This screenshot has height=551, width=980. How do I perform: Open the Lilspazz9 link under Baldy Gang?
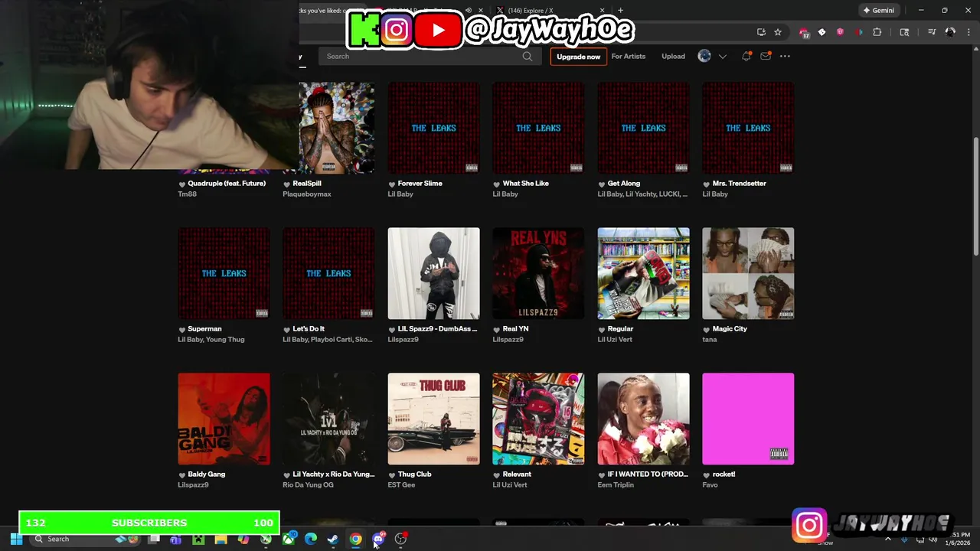pos(193,485)
